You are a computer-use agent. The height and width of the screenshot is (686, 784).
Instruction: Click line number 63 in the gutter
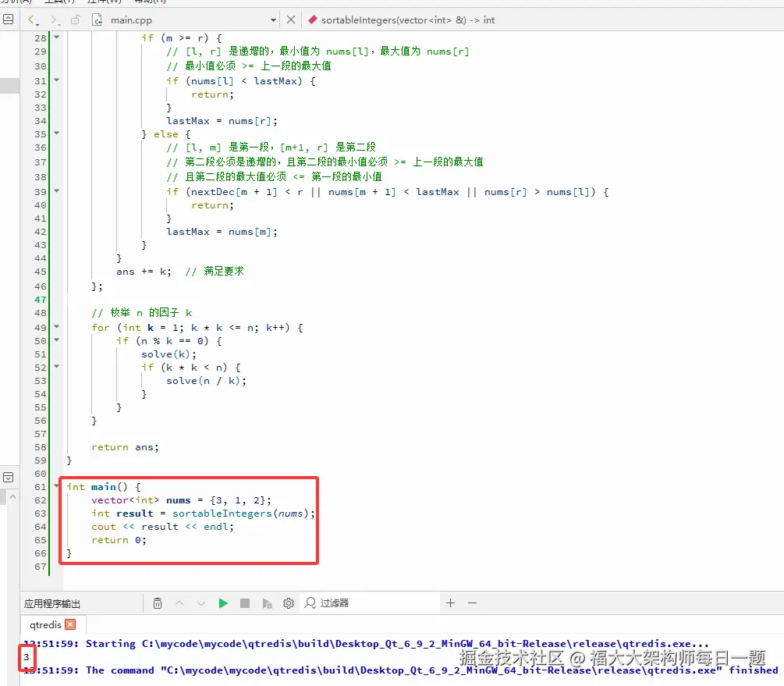coord(40,514)
